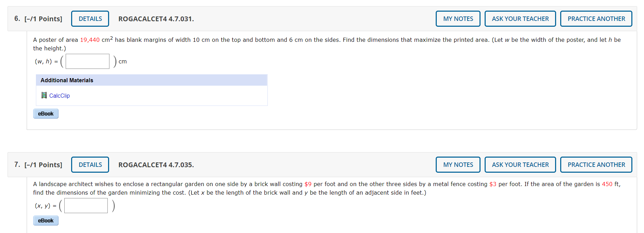This screenshot has width=644, height=233.
Task: Click the (x, y) answer input field
Action: [x=86, y=205]
